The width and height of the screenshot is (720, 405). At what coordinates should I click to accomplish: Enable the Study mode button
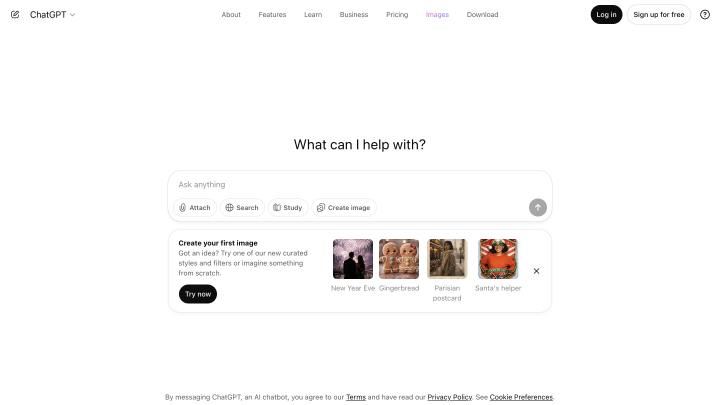point(288,208)
